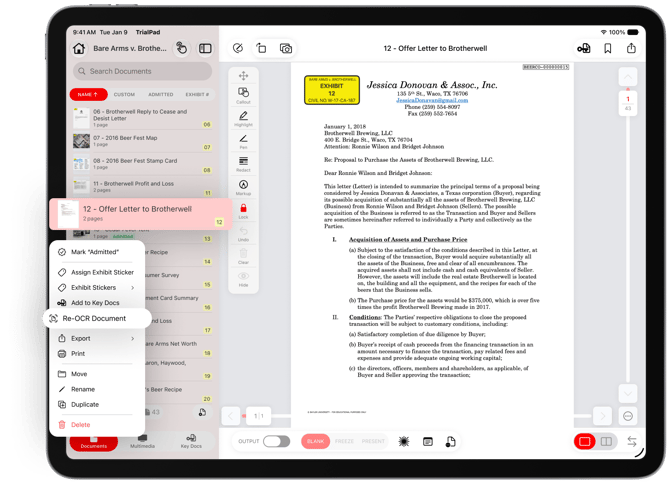Swap the side-by-side documents
This screenshot has height=485, width=670.
click(x=632, y=441)
